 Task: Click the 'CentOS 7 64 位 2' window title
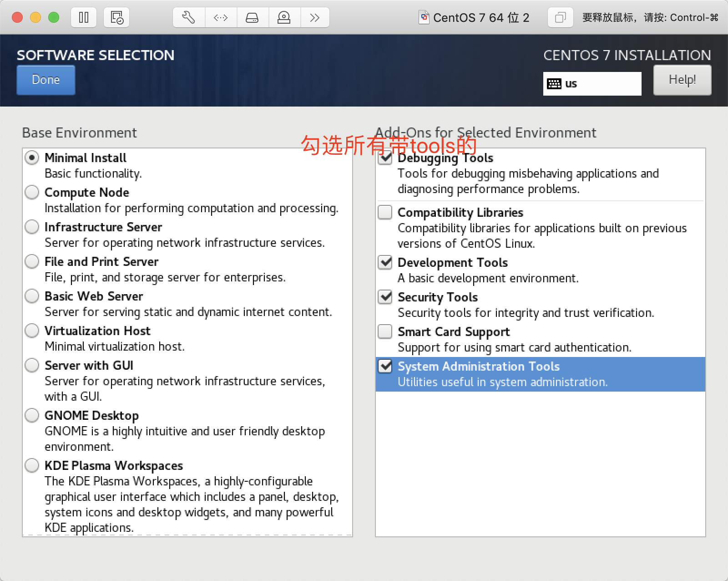[x=481, y=18]
